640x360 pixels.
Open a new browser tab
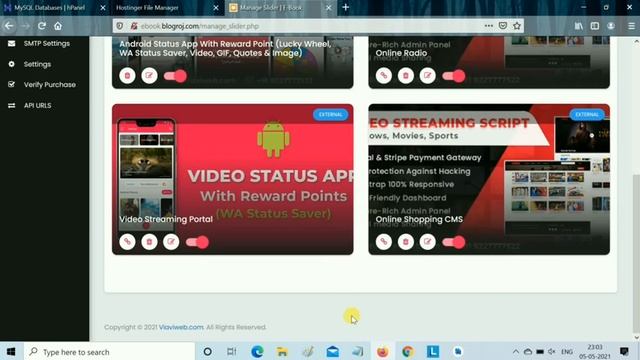coord(346,7)
